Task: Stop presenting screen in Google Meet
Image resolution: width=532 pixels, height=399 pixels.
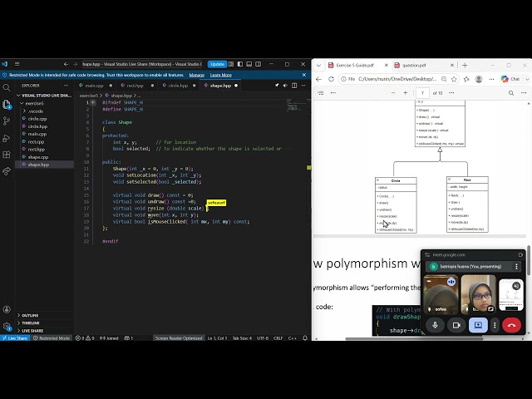Action: pos(478,325)
